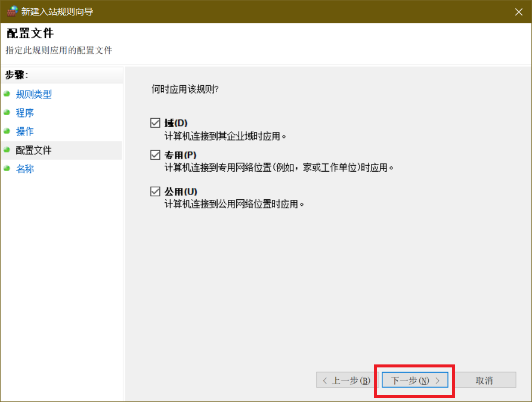Viewport: 532px width, 402px height.
Task: Click the green bullet beside 操作
Action: tap(7, 131)
